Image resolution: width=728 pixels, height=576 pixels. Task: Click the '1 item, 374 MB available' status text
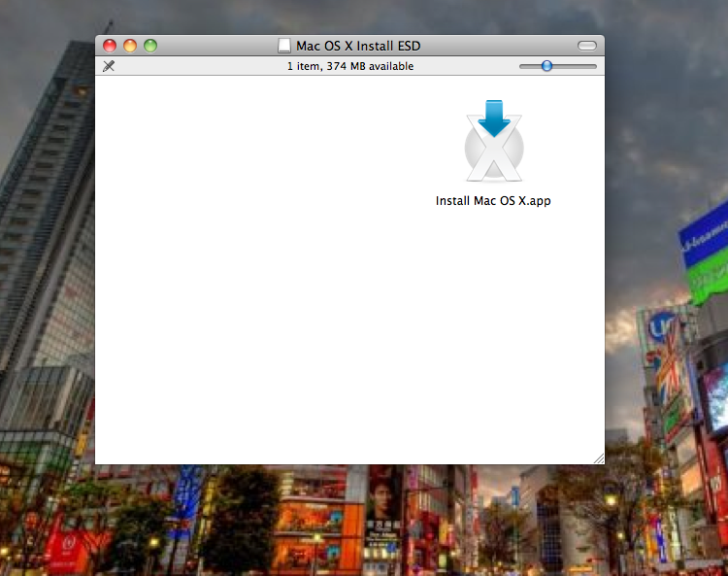[x=350, y=66]
